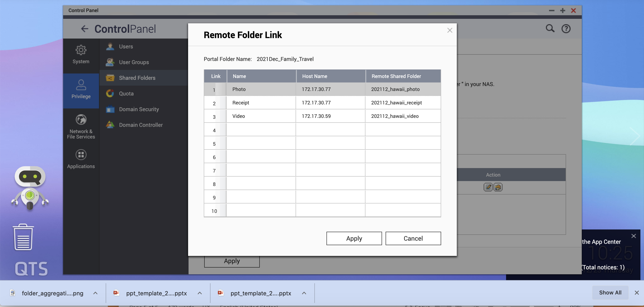Open Domain Controller menu item
This screenshot has height=307, width=644.
144,125
